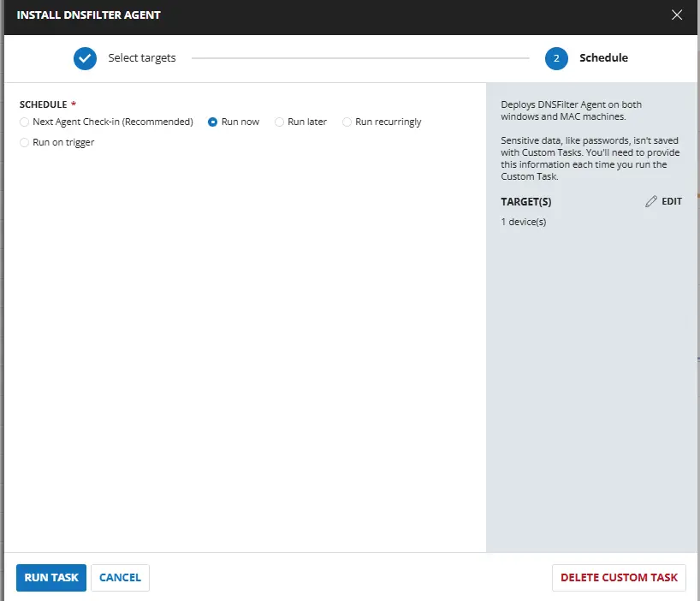
Task: Pick the Run on trigger radio button
Action: [x=25, y=143]
